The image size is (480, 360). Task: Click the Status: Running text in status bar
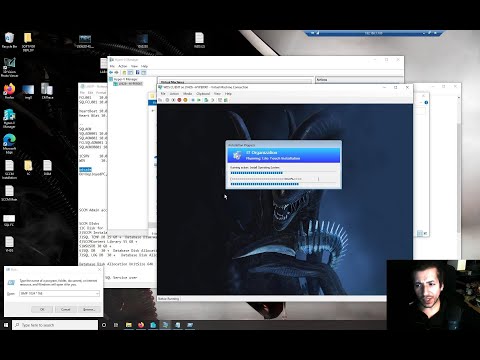point(169,299)
